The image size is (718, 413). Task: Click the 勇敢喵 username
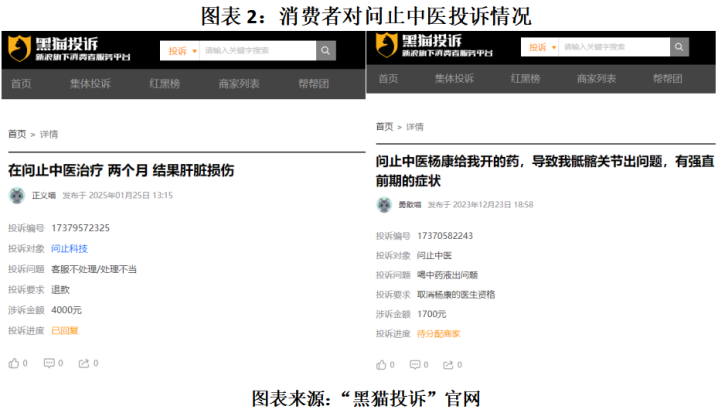pos(410,205)
